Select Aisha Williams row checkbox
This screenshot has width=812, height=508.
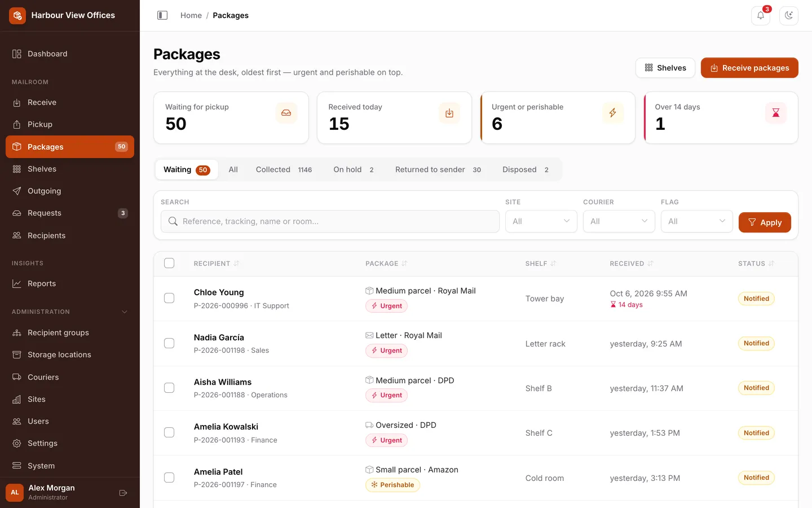point(169,388)
